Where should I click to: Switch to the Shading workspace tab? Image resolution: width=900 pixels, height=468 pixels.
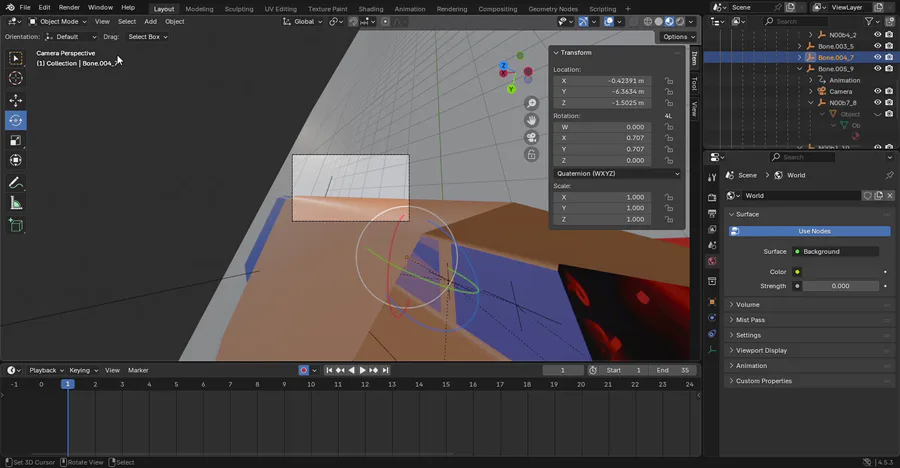[371, 9]
